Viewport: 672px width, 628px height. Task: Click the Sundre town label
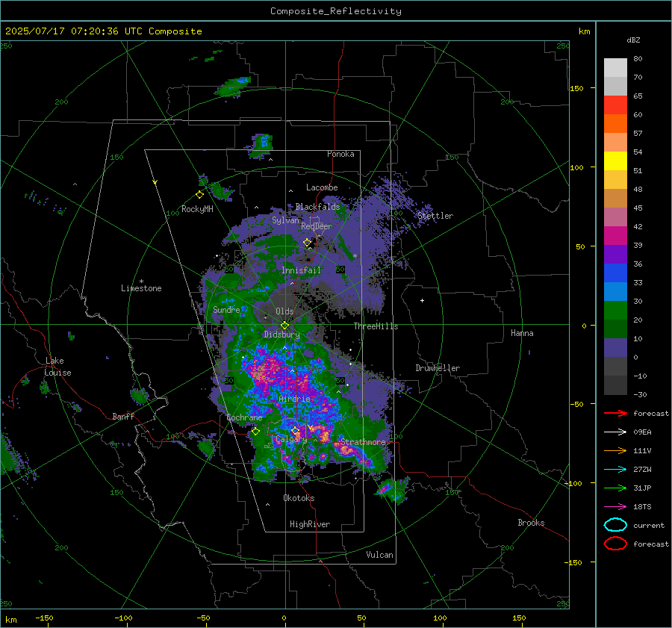(226, 309)
